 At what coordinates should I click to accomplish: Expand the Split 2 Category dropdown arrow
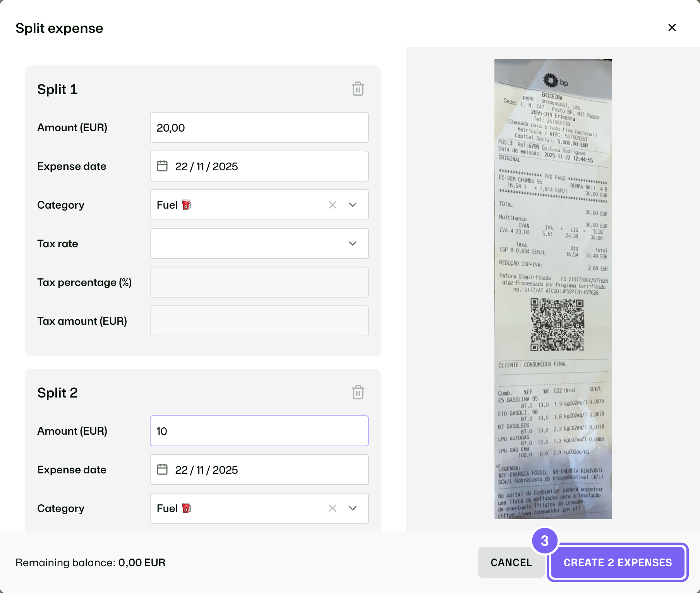click(353, 508)
